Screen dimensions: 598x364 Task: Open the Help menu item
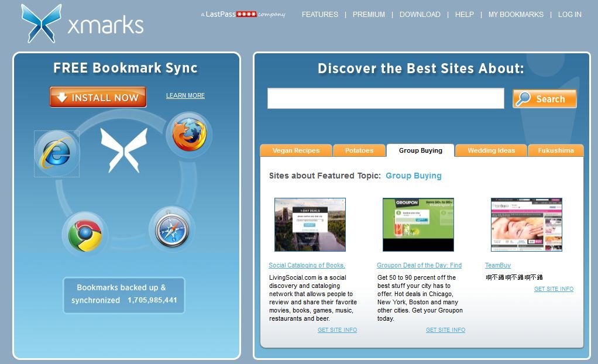(x=464, y=15)
